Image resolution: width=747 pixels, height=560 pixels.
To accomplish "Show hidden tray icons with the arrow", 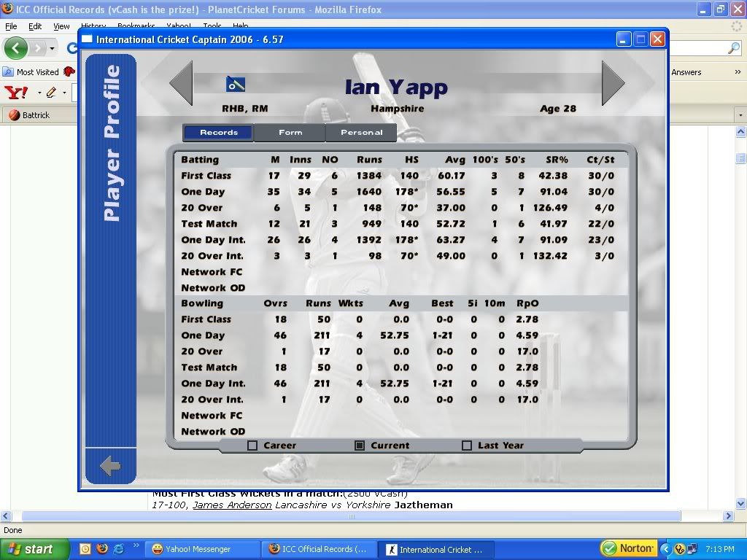I will 667,549.
